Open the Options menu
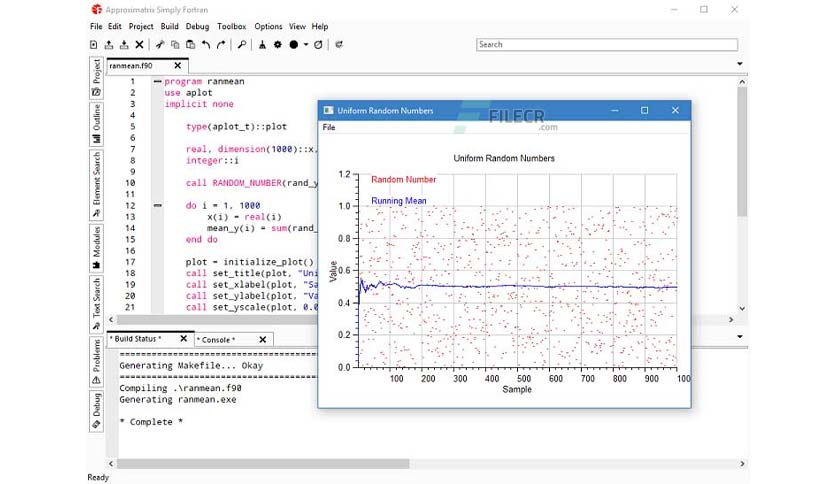The width and height of the screenshot is (836, 484). pyautogui.click(x=268, y=26)
